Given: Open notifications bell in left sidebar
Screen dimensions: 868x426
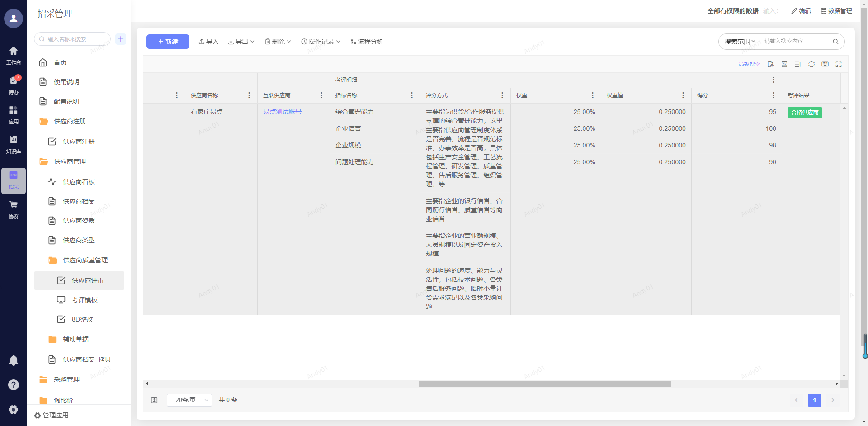Looking at the screenshot, I should point(14,360).
